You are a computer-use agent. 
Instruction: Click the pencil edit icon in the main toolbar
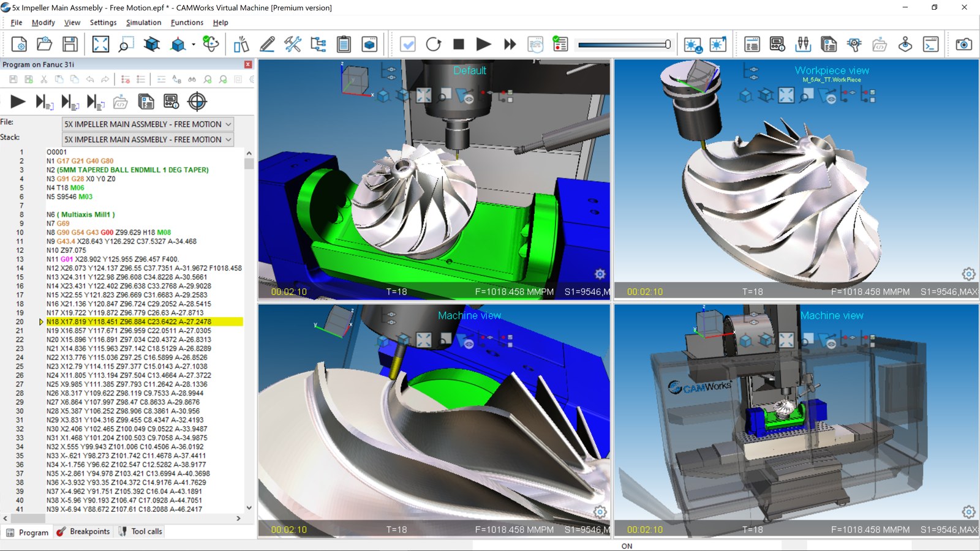267,44
